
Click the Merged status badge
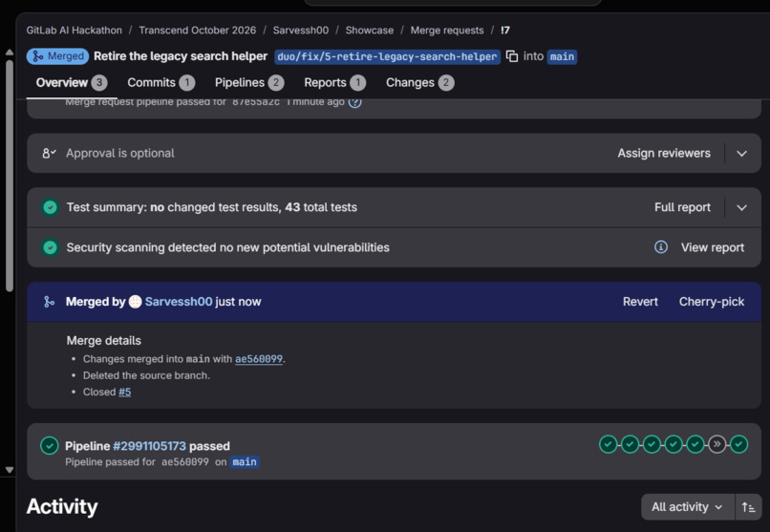tap(57, 56)
